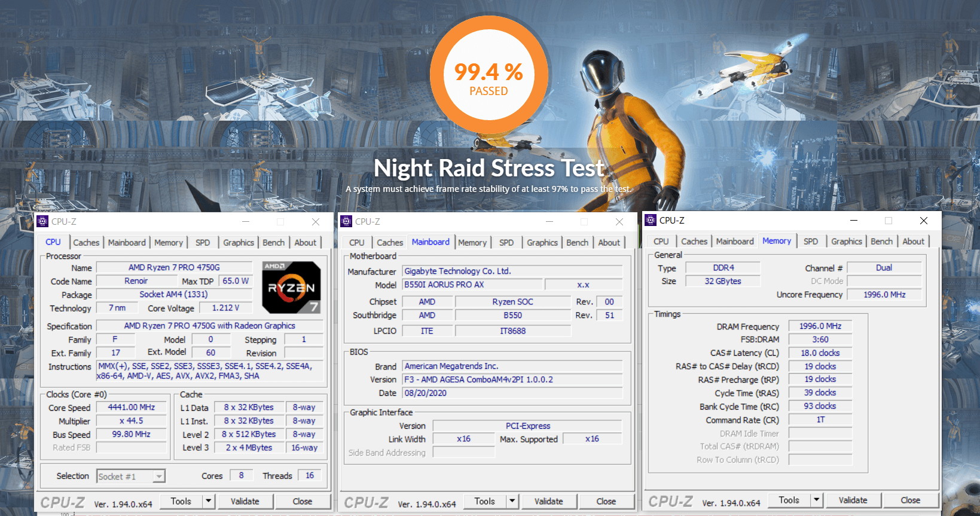Open Bench tab in middle CPU-Z window
This screenshot has height=516, width=980.
click(x=577, y=242)
